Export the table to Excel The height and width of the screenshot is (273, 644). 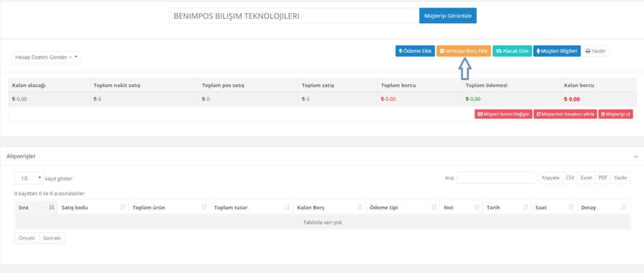point(586,178)
